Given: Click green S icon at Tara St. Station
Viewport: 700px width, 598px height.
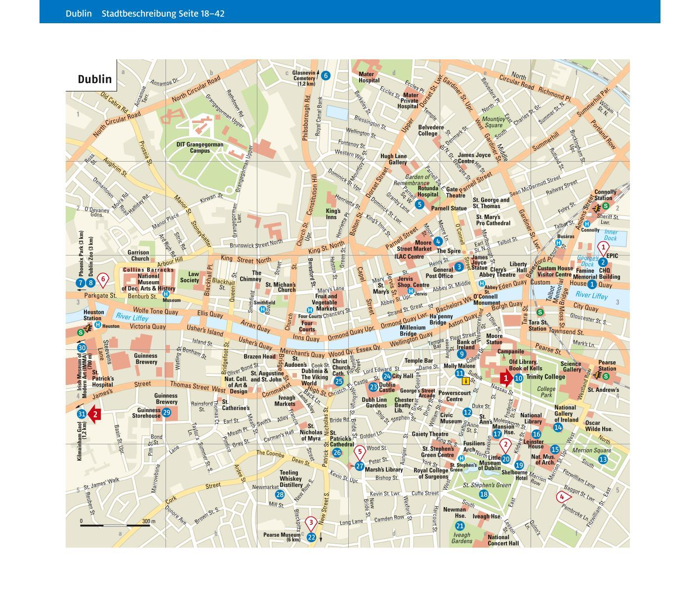Looking at the screenshot, I should pos(540,312).
